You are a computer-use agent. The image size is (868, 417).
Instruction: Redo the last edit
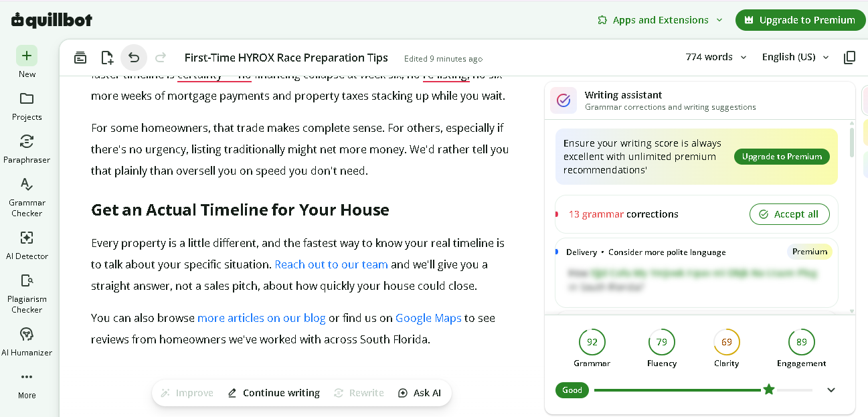[x=161, y=58]
